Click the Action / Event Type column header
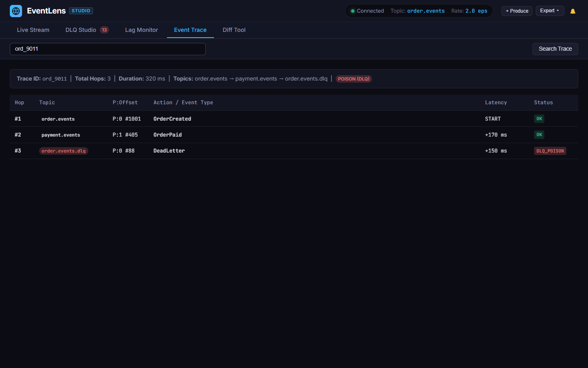The width and height of the screenshot is (588, 368). pyautogui.click(x=183, y=103)
